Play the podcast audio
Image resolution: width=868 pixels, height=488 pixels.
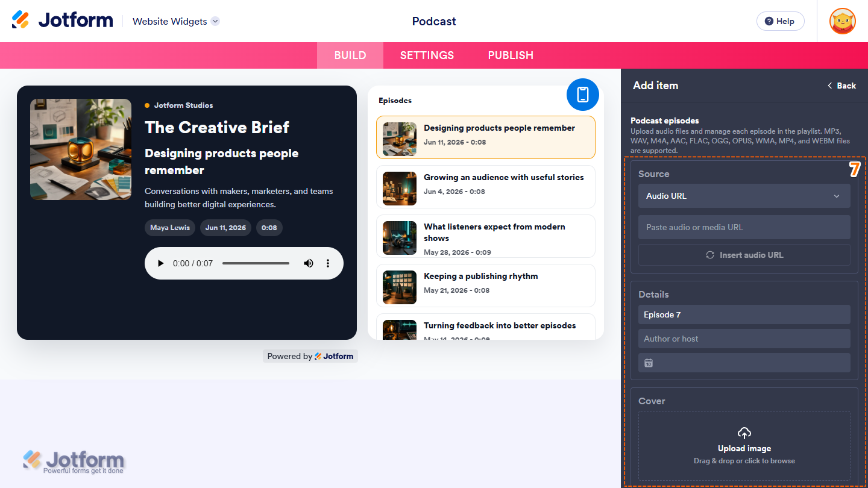(160, 263)
